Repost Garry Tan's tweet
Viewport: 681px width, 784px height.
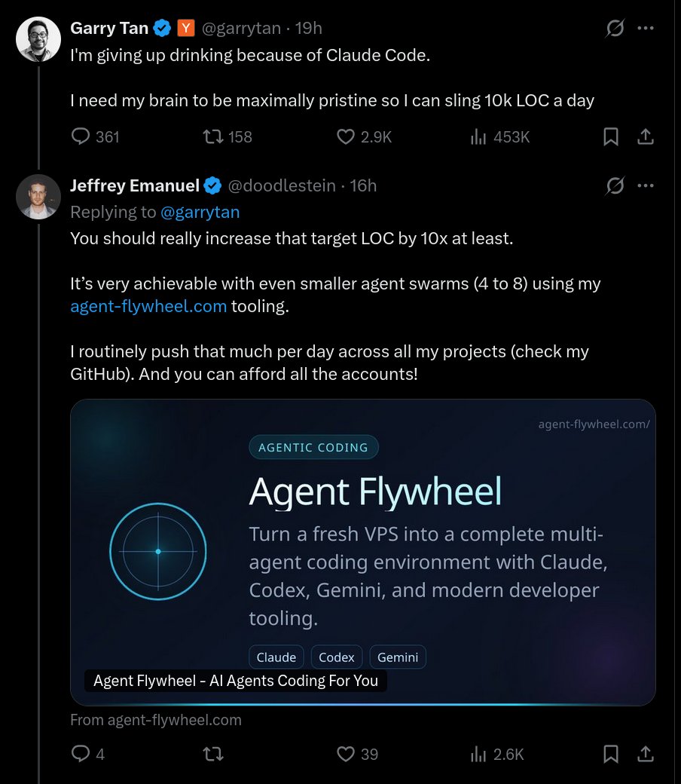tap(213, 136)
